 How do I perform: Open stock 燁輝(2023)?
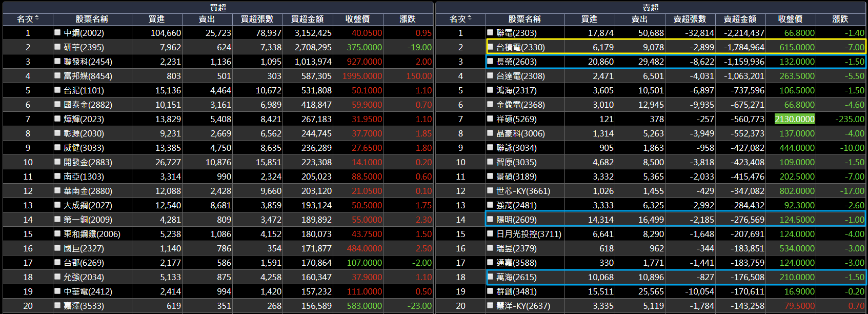tap(84, 119)
